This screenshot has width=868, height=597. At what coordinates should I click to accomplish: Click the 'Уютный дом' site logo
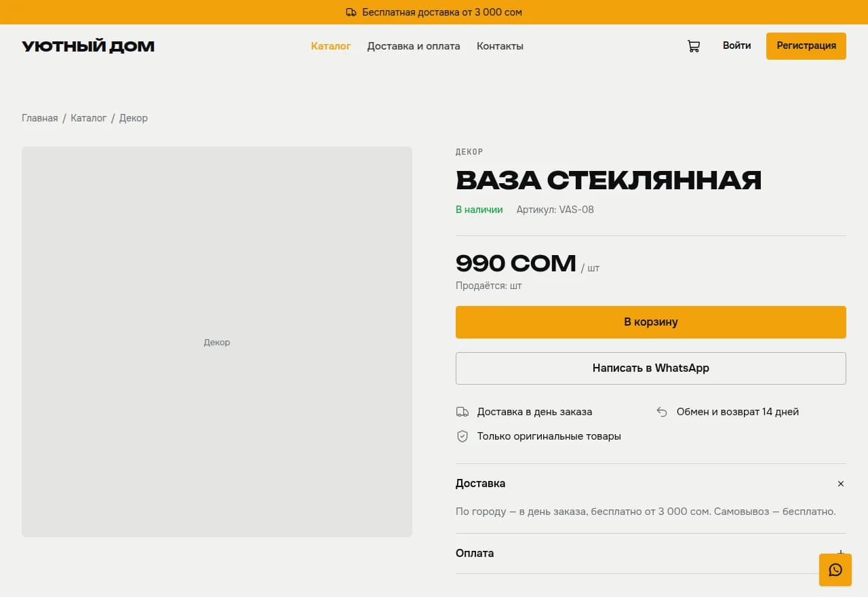coord(88,46)
